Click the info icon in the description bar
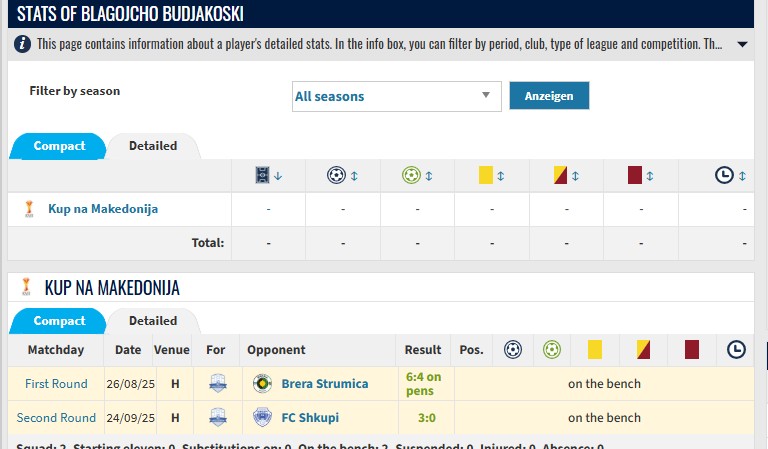The height and width of the screenshot is (449, 768). point(22,44)
